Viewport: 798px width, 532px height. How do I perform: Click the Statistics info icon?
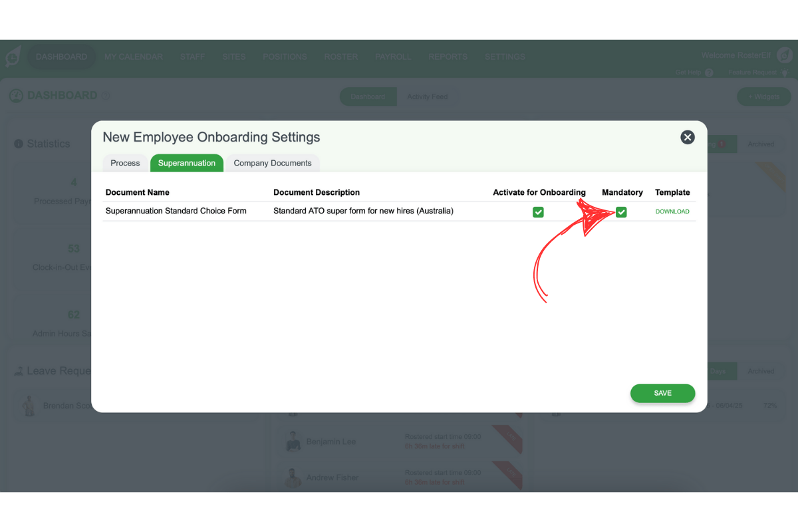click(x=19, y=144)
